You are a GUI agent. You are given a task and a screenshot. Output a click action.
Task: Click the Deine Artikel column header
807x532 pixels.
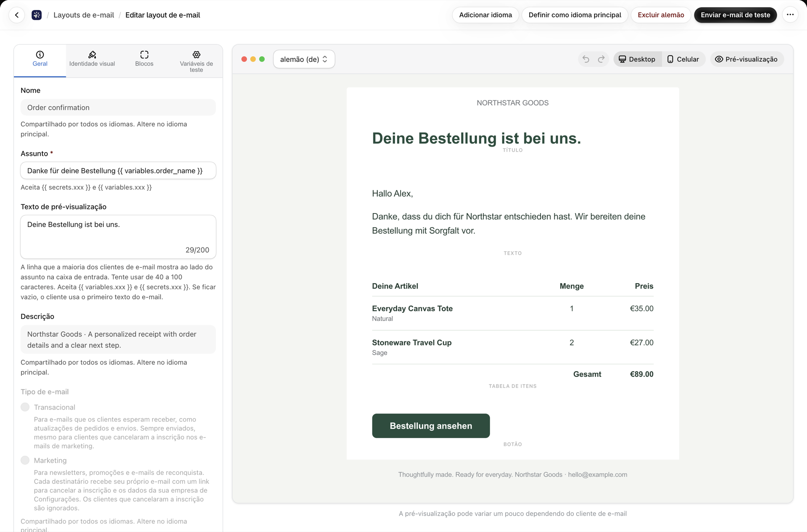coord(395,286)
